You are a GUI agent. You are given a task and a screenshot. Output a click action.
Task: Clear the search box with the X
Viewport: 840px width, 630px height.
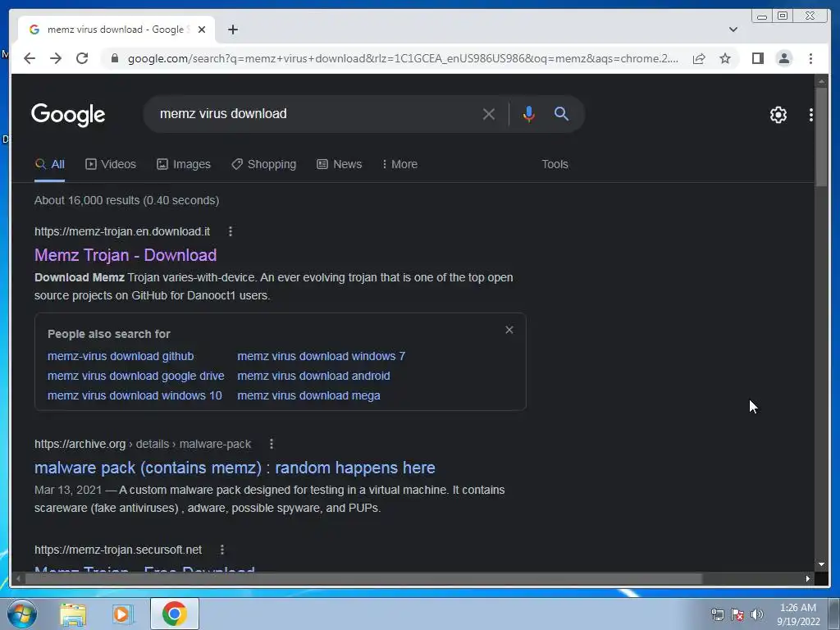(488, 114)
